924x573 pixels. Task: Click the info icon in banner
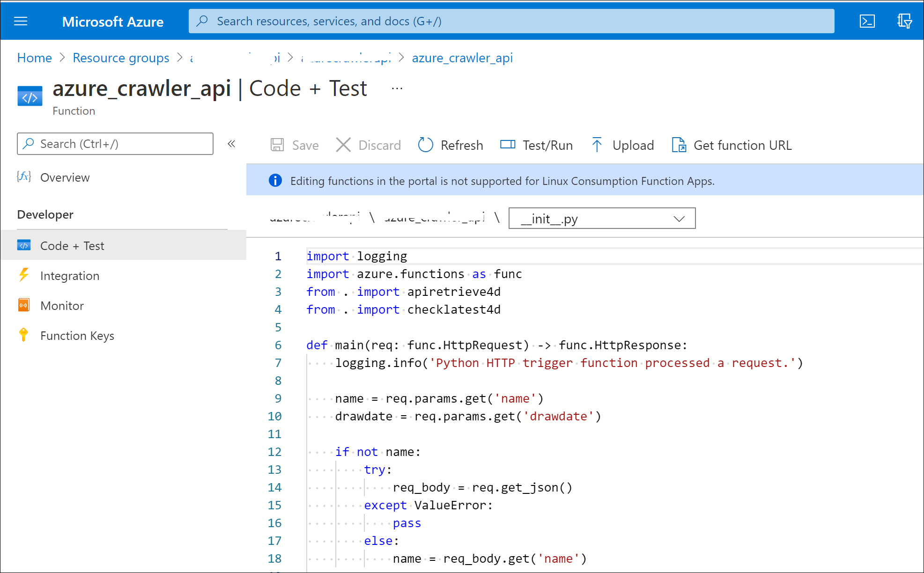pos(275,181)
